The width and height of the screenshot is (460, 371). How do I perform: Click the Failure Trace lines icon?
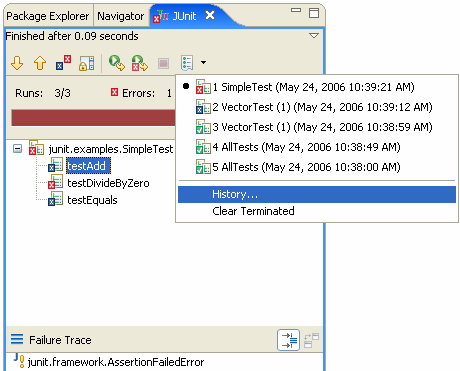click(17, 339)
